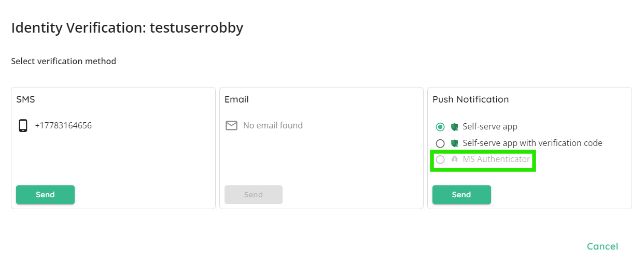Click the SMS card heading
The height and width of the screenshot is (263, 644).
point(25,99)
